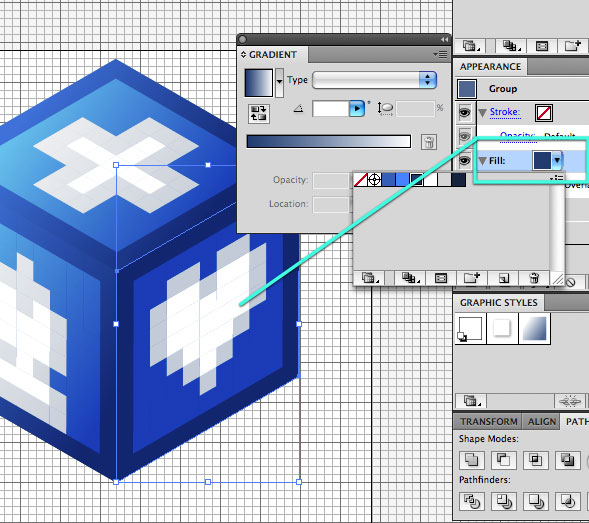This screenshot has width=589, height=523.
Task: Click the Minus Front shape mode icon
Action: pos(504,460)
